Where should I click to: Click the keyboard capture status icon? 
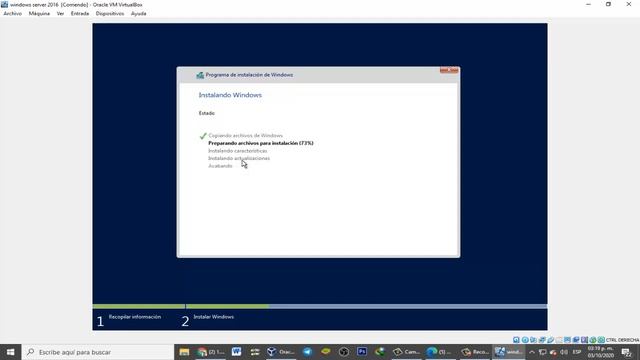tap(601, 340)
